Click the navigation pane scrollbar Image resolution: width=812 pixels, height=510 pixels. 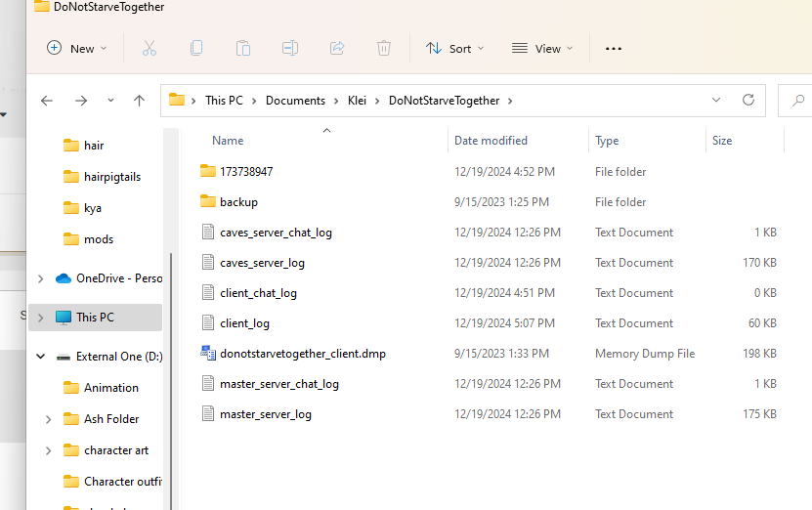coord(171,381)
